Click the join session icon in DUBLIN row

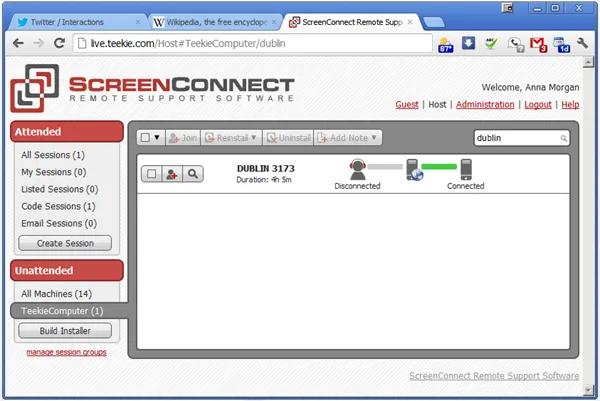click(172, 174)
